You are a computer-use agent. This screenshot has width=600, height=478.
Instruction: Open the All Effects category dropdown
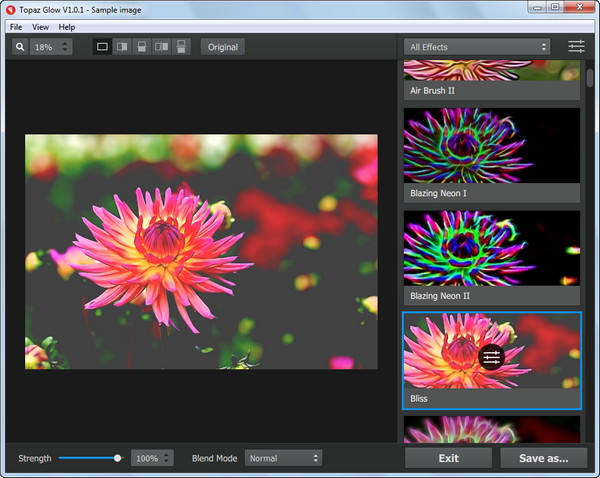[x=477, y=47]
